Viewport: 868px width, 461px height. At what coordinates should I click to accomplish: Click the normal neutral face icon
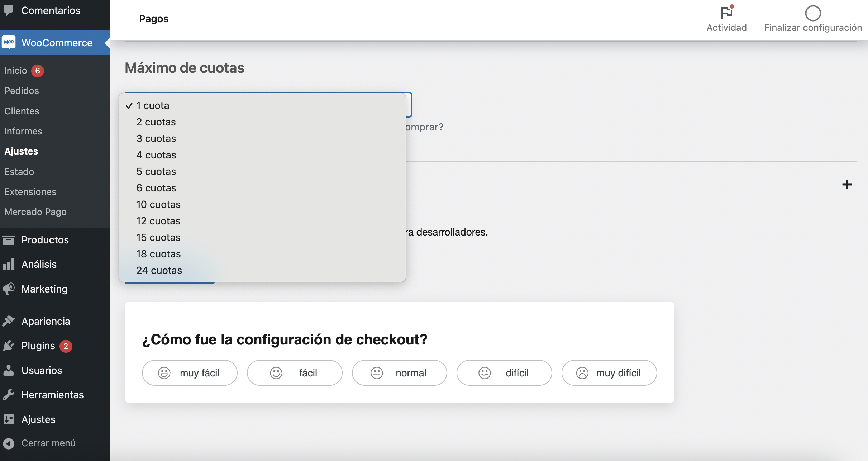click(377, 373)
